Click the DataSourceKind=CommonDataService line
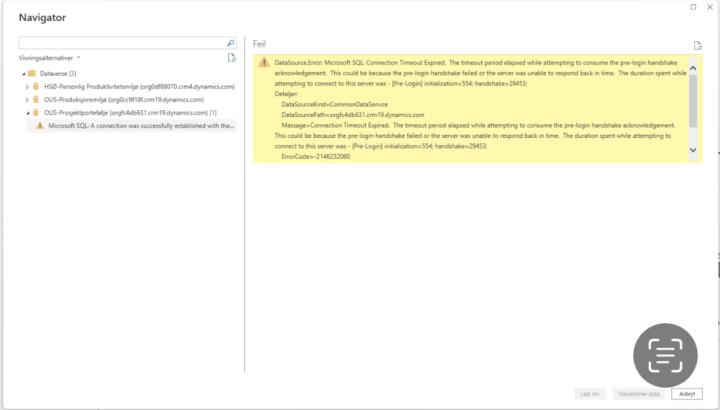This screenshot has width=720, height=410. 334,104
